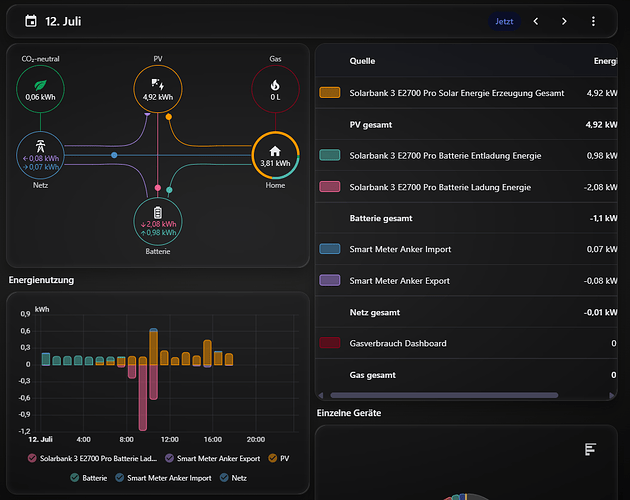This screenshot has width=630, height=500.
Task: Click the 2,08 kWh battery charge value
Action: pos(158,224)
